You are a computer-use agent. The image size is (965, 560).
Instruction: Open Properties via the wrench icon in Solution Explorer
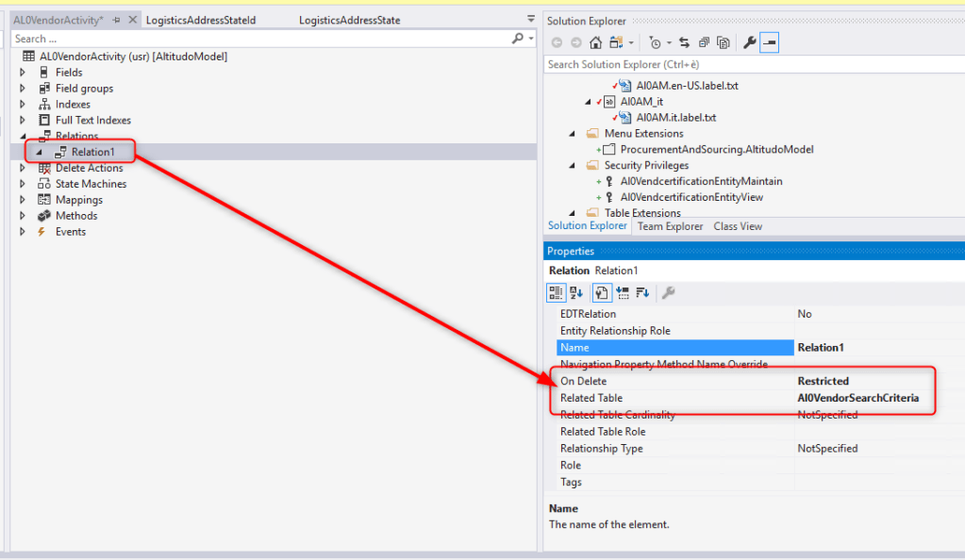coord(750,42)
